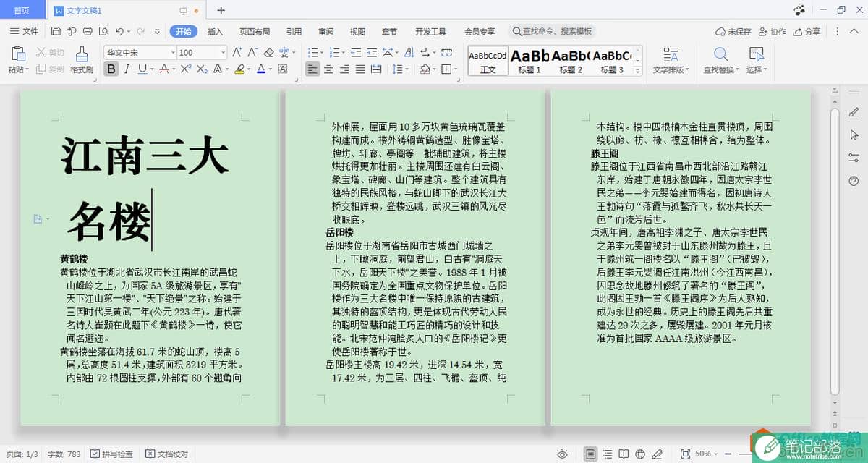Open the font size dropdown showing 100
The image size is (868, 463).
coord(223,53)
